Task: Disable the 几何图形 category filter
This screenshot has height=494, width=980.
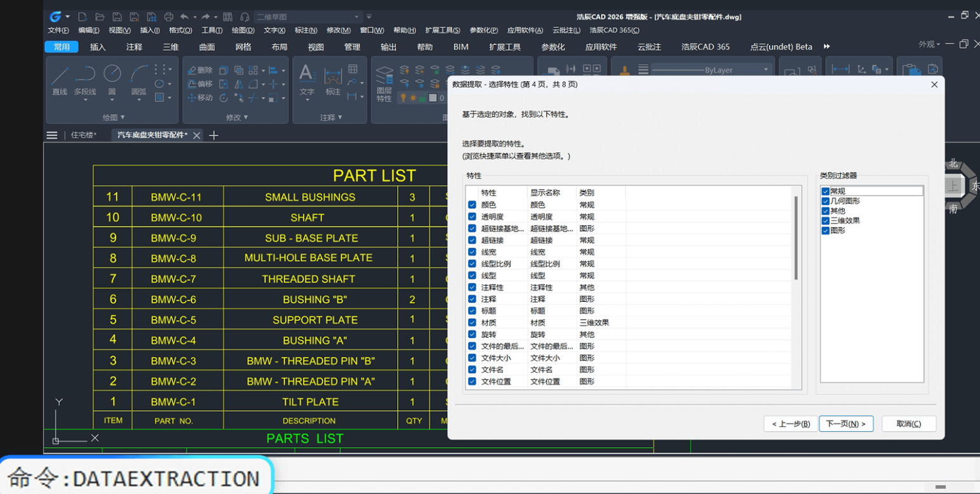Action: (825, 201)
